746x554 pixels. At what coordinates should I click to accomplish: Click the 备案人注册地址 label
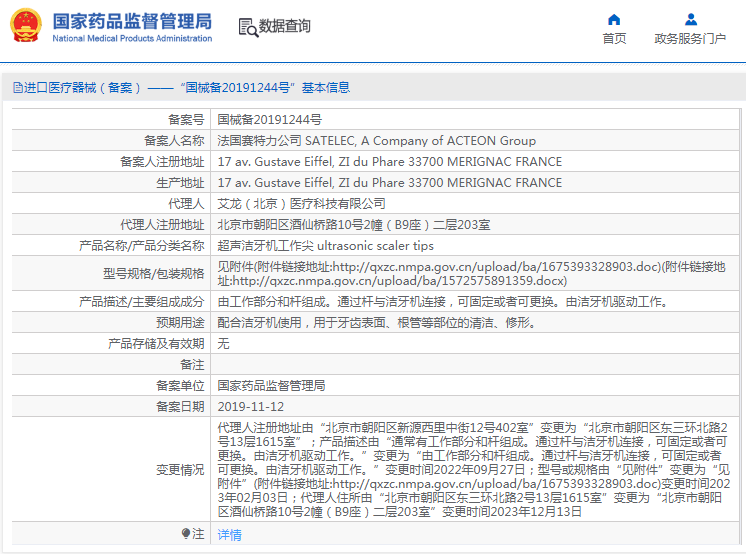[x=162, y=162]
